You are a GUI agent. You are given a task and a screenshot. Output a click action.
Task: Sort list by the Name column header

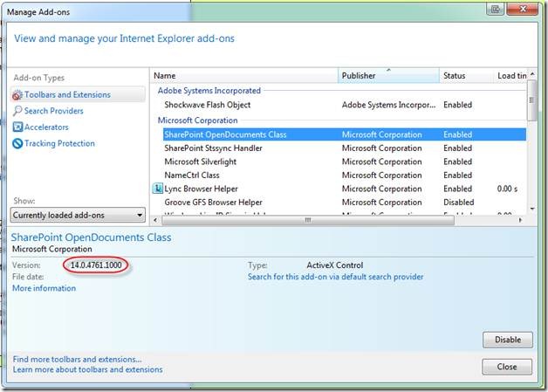[244, 76]
